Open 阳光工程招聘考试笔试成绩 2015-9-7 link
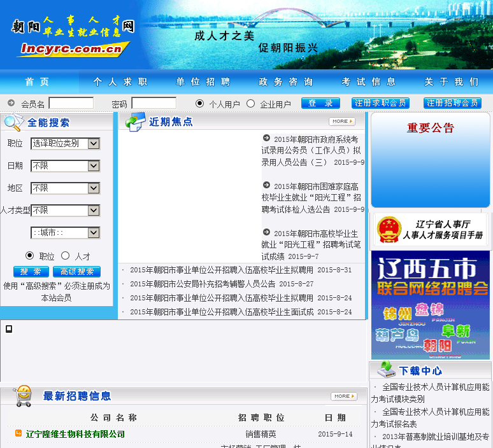 click(311, 245)
